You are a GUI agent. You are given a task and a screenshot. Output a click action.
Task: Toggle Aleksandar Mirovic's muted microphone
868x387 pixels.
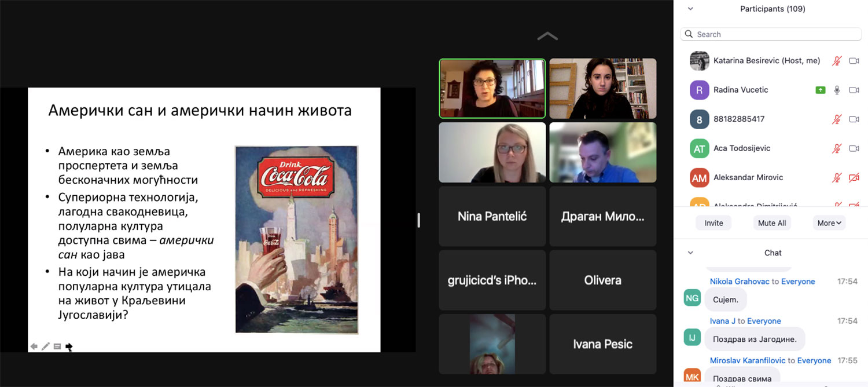pos(837,177)
